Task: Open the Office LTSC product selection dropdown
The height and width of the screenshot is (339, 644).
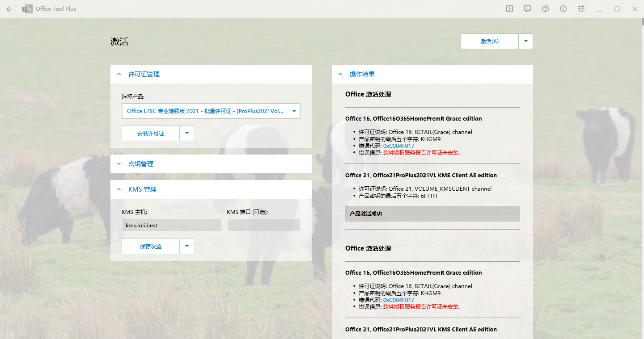Action: point(211,111)
